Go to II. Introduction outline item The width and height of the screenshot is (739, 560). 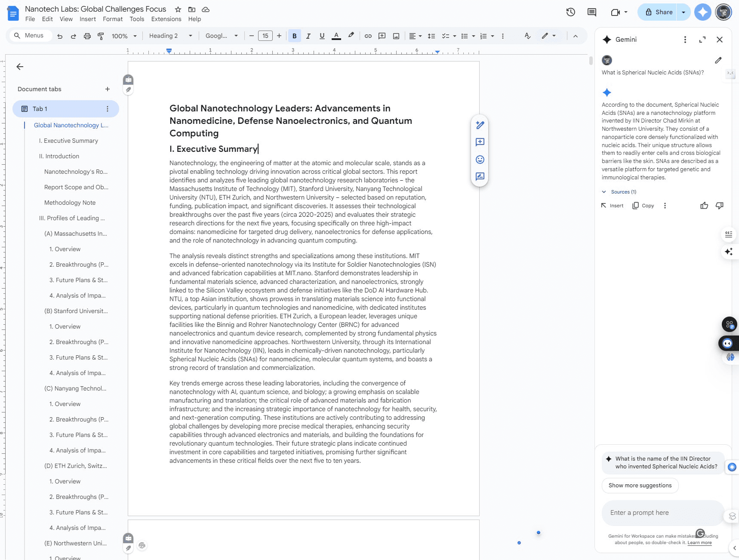coord(59,156)
